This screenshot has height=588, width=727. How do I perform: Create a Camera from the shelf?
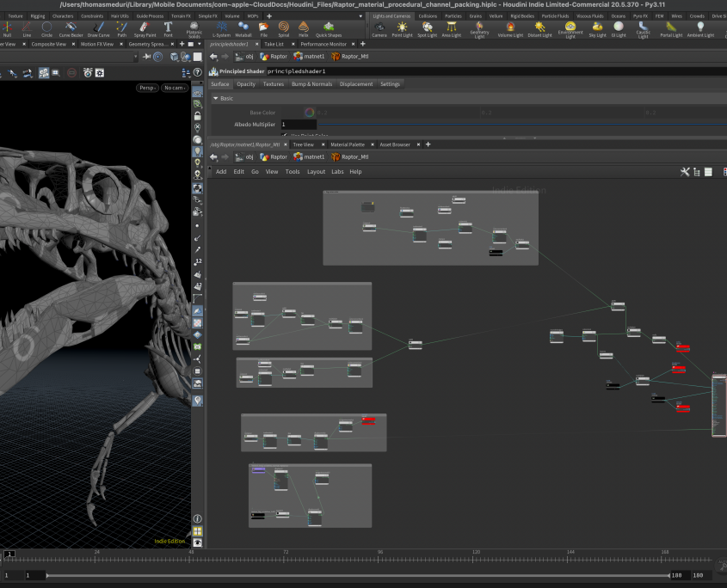click(379, 28)
